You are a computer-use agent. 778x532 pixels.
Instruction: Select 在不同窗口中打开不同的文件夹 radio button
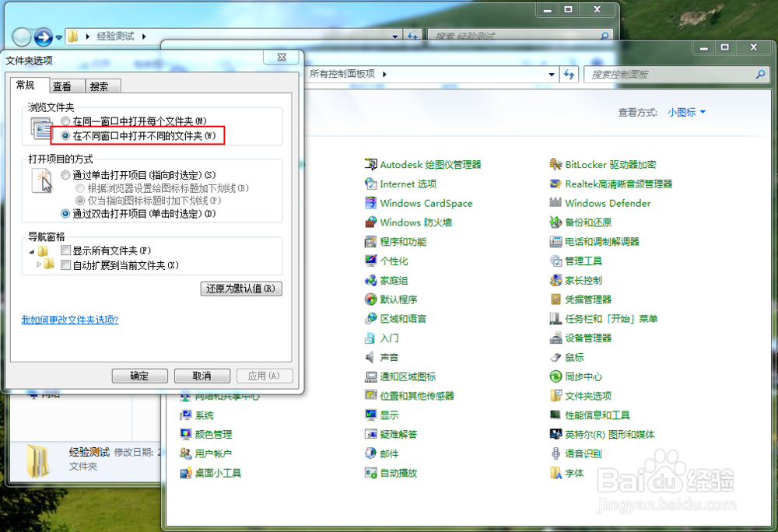pyautogui.click(x=65, y=135)
